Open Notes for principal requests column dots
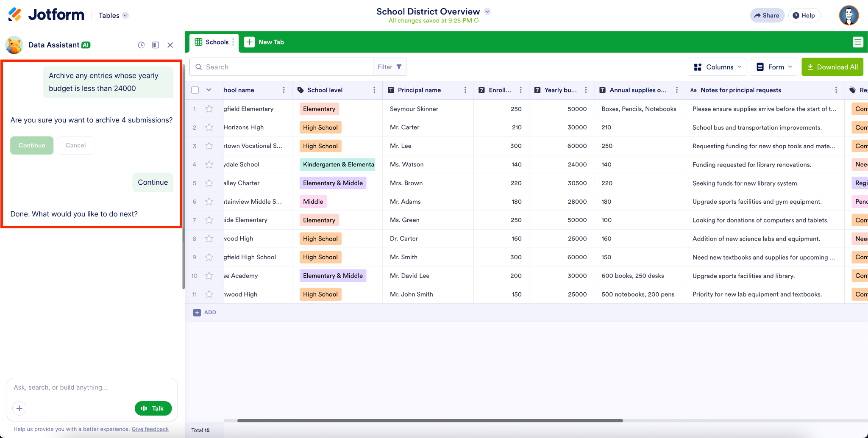The height and width of the screenshot is (438, 868). pyautogui.click(x=836, y=90)
